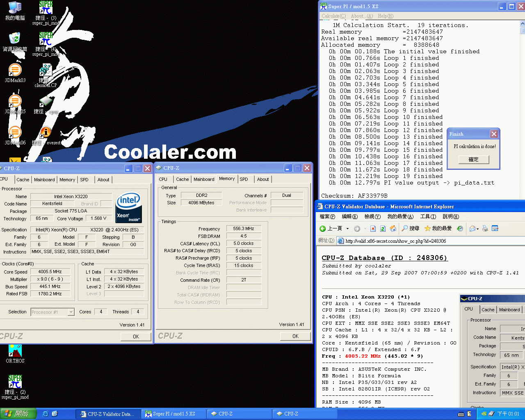The image size is (525, 420).
Task: Click Super PI window scrollbar up arrow
Action: pos(522,24)
